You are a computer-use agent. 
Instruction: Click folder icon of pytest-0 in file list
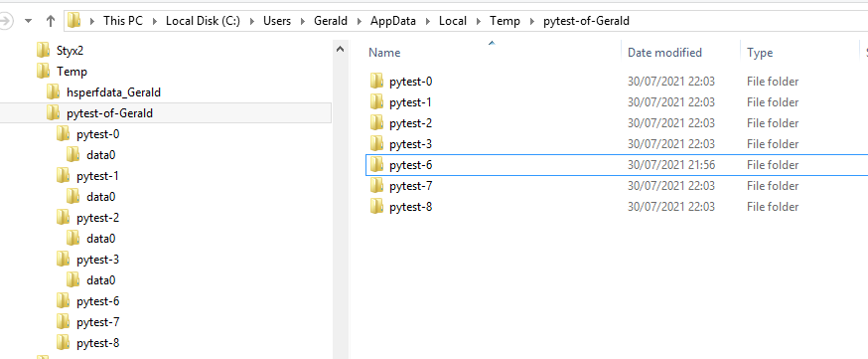376,82
